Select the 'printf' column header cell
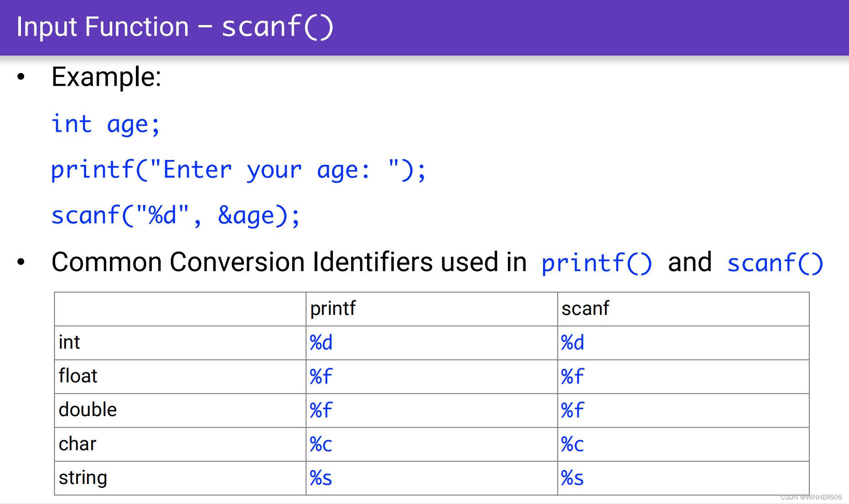 click(431, 309)
